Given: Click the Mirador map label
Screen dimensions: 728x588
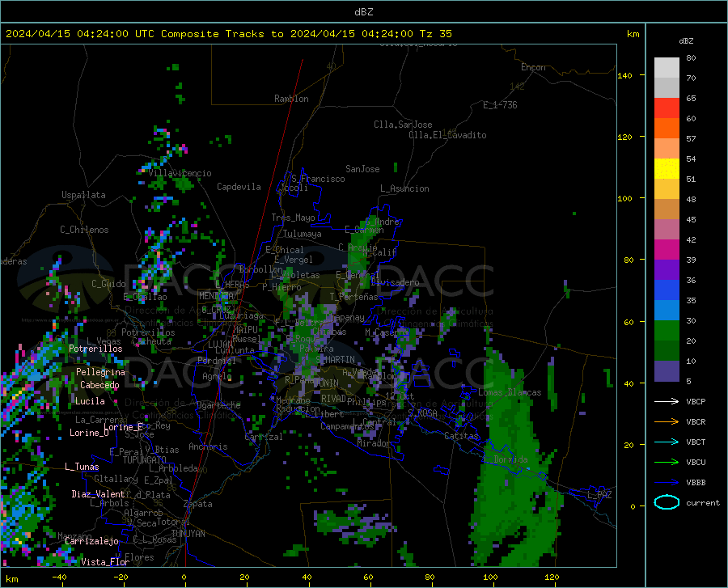Looking at the screenshot, I should click(x=373, y=443).
